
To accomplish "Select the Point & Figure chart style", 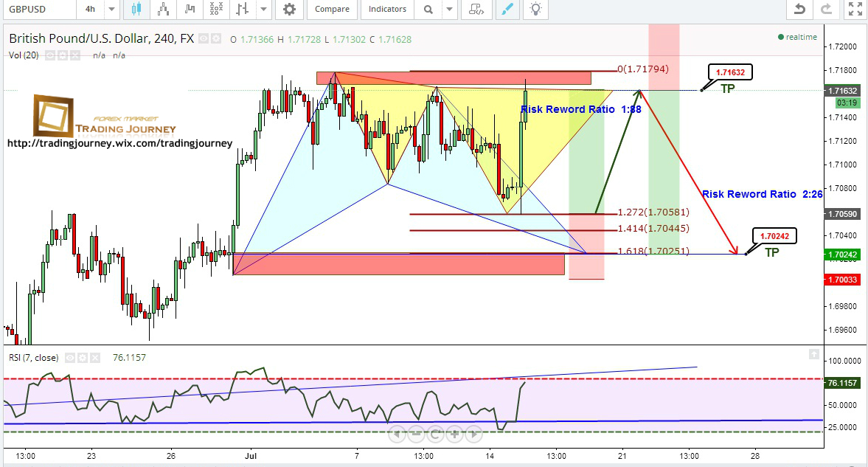I will pyautogui.click(x=216, y=9).
